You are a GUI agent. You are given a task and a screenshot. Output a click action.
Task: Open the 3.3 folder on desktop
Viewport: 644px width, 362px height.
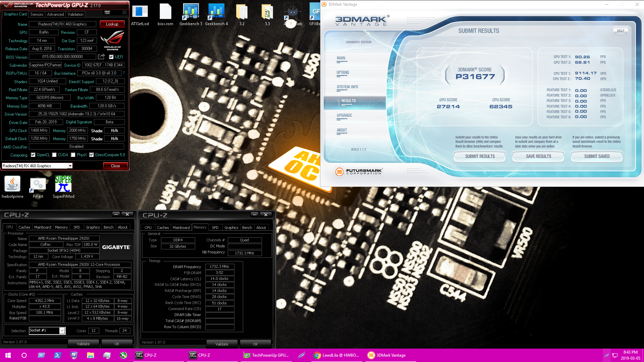tap(267, 15)
